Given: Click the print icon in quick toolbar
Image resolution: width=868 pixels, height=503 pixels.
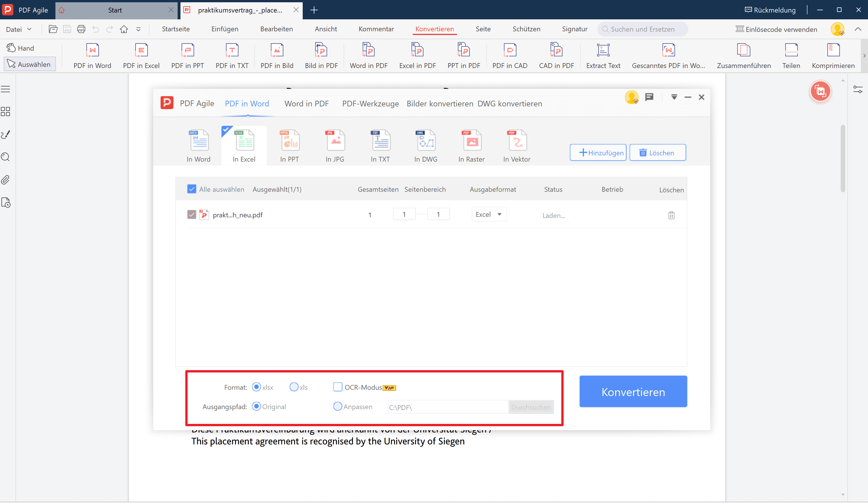Looking at the screenshot, I should pos(81,29).
